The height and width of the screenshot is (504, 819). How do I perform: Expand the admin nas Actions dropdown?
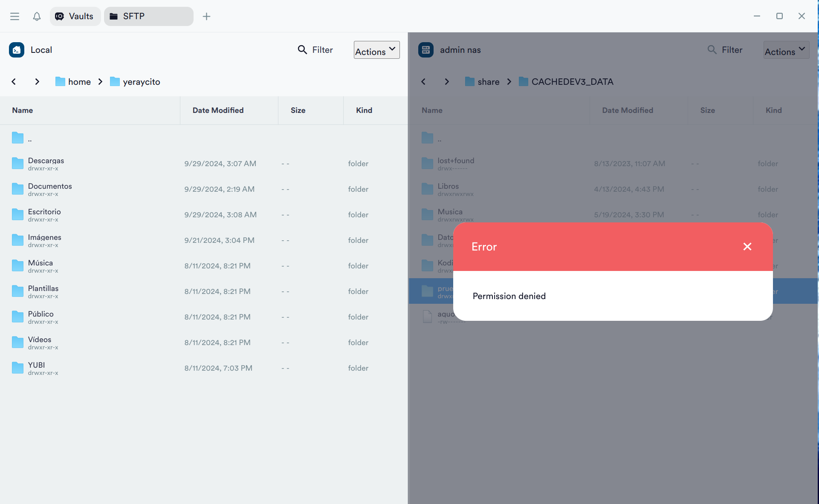786,51
